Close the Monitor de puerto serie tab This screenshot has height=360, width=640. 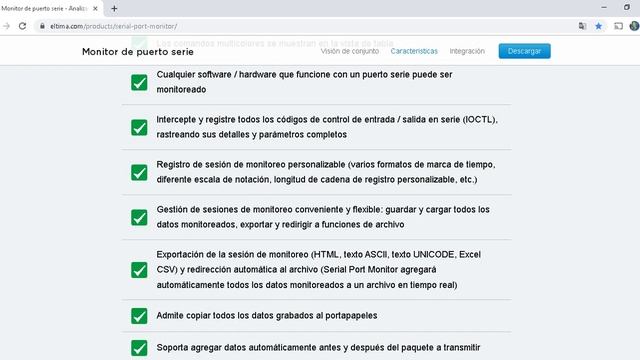click(95, 8)
